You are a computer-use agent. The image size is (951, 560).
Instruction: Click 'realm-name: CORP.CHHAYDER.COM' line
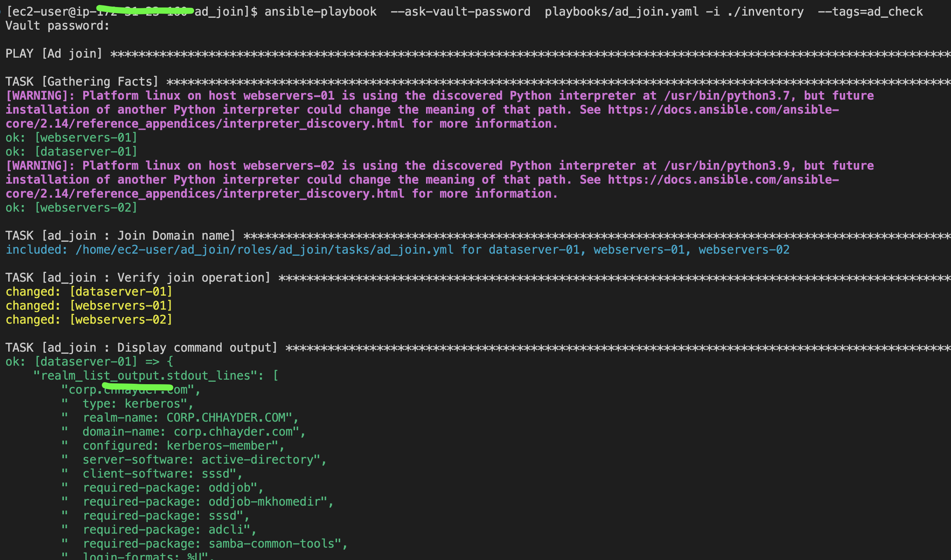pyautogui.click(x=180, y=418)
